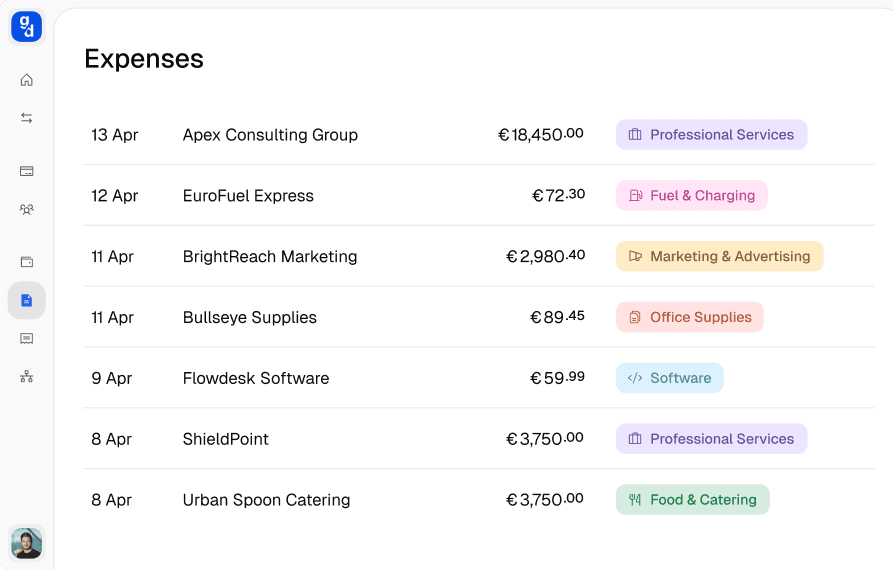Open the org chart icon in sidebar
The height and width of the screenshot is (571, 893).
[27, 377]
